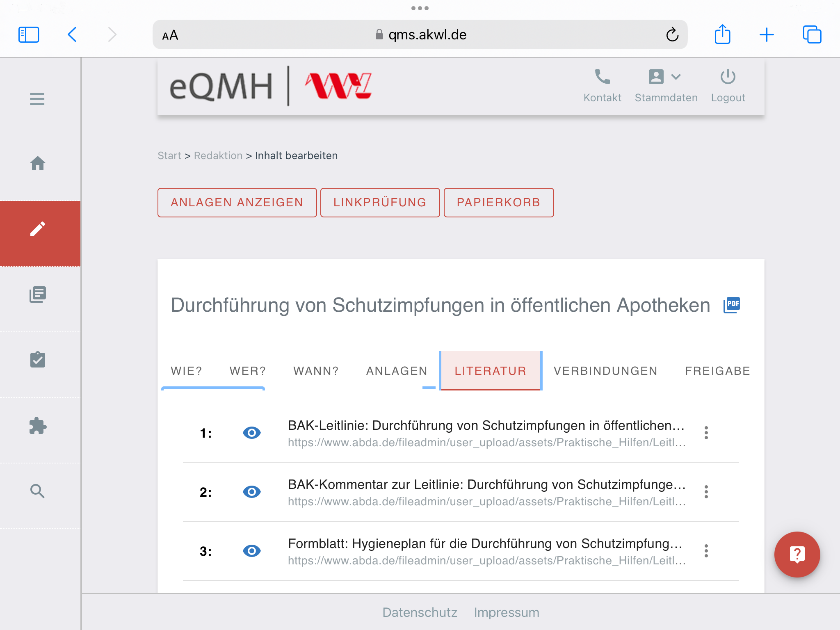Open three-dot menu for Formblatt entry

706,551
